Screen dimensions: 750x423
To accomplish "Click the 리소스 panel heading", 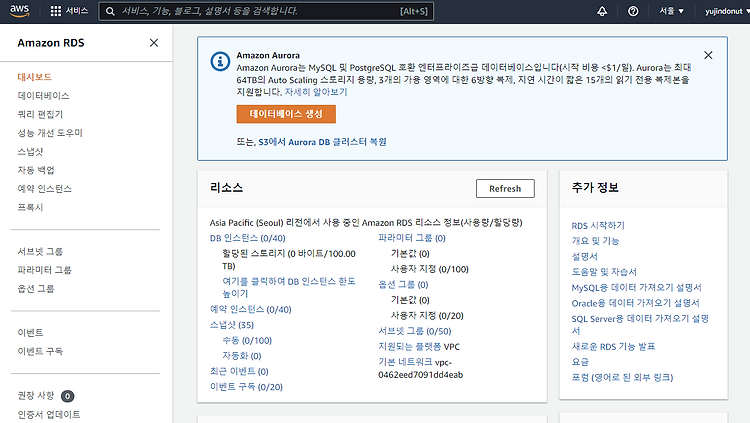I will [226, 188].
